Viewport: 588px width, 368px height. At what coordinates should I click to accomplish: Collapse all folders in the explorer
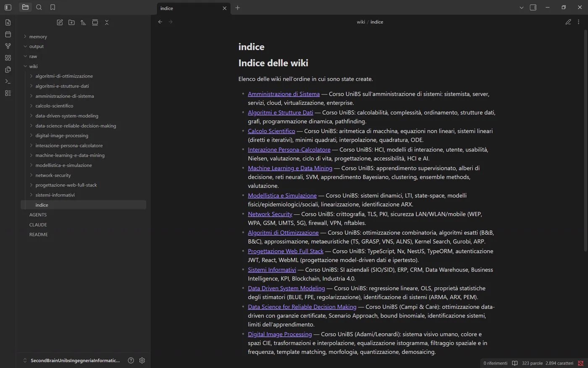coord(107,22)
